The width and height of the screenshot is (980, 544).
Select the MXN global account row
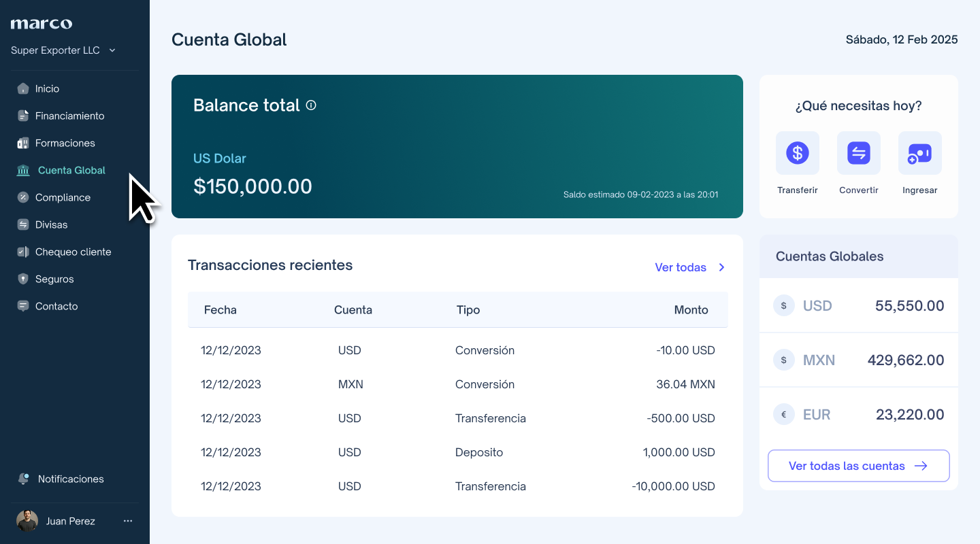(858, 360)
